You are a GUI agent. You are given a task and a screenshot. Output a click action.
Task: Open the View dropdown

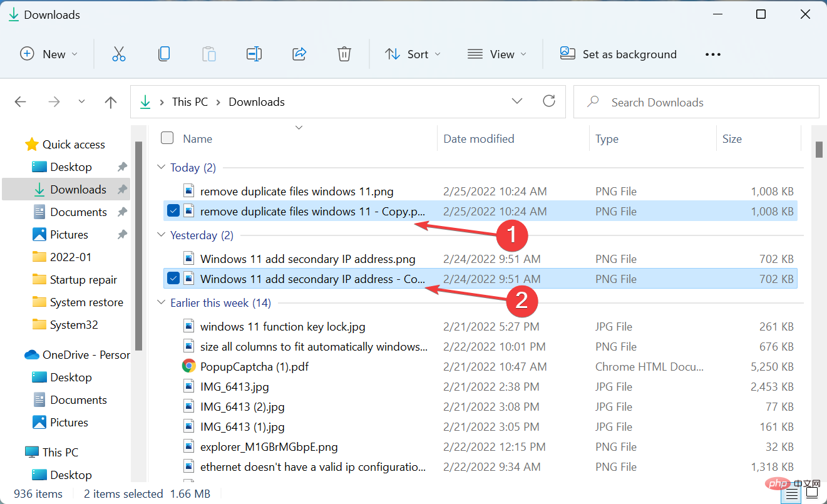tap(497, 54)
